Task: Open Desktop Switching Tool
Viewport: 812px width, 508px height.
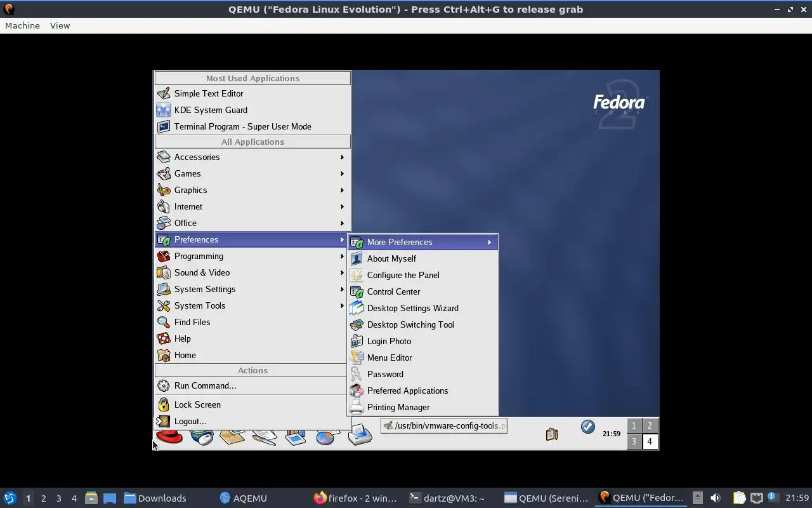Action: (423, 324)
